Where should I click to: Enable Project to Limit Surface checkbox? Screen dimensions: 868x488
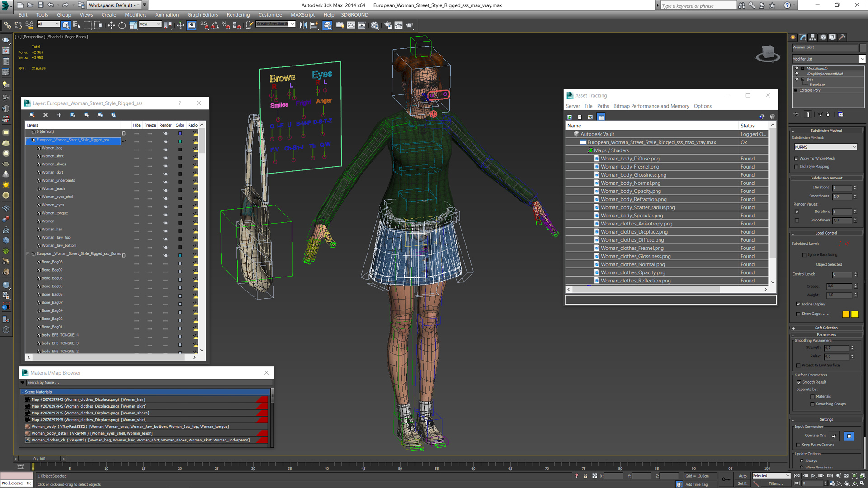798,366
